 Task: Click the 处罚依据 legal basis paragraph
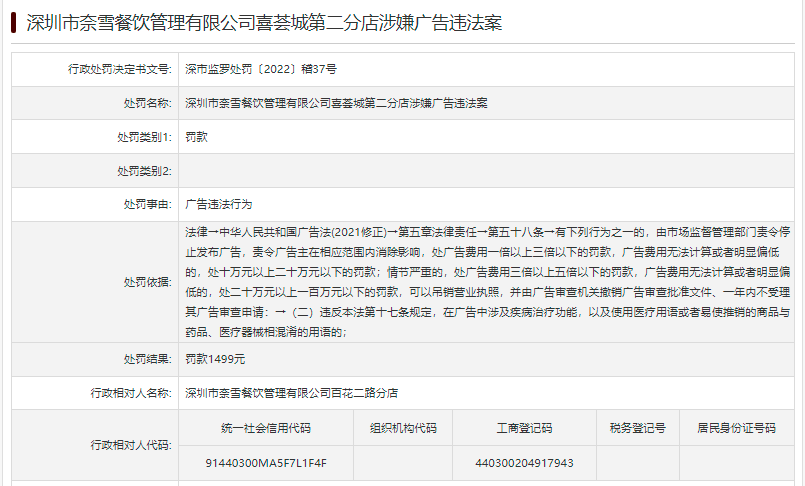[x=487, y=282]
